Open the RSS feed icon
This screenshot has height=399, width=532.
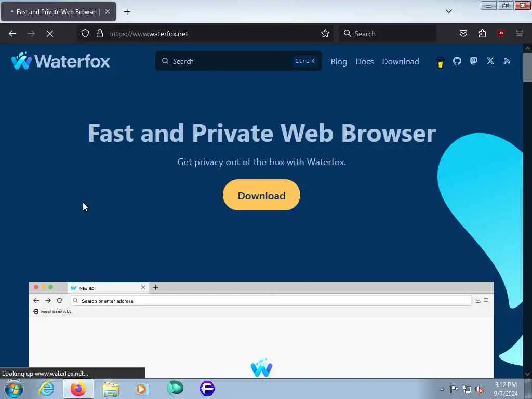click(507, 61)
